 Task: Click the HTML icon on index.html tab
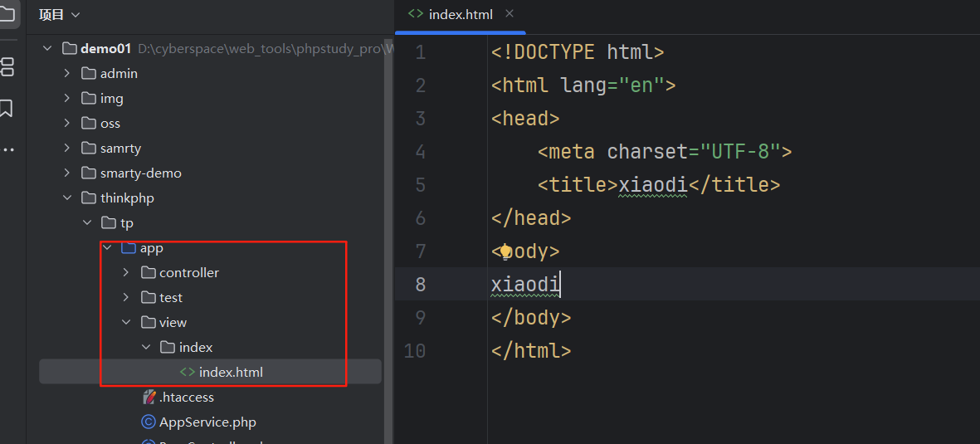point(415,14)
